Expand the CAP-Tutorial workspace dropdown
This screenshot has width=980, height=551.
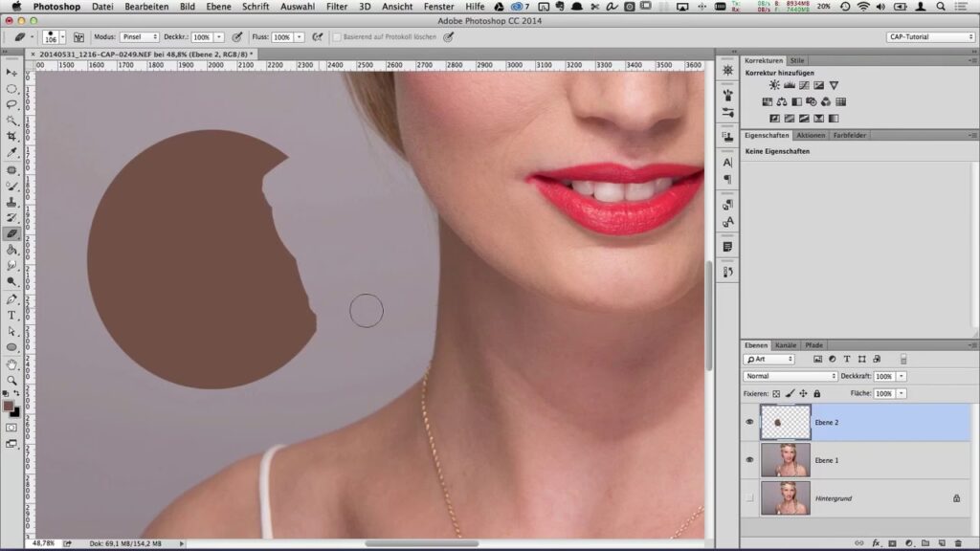point(930,37)
